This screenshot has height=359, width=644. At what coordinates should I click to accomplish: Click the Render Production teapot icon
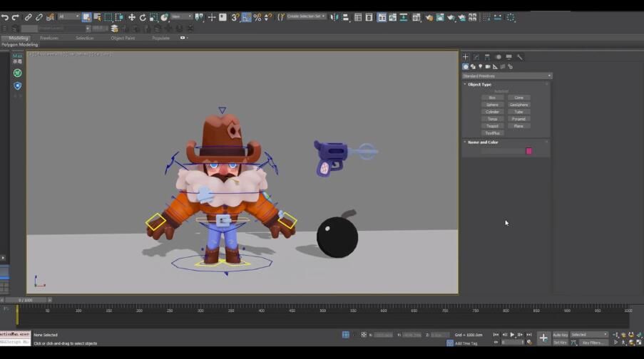[x=451, y=17]
